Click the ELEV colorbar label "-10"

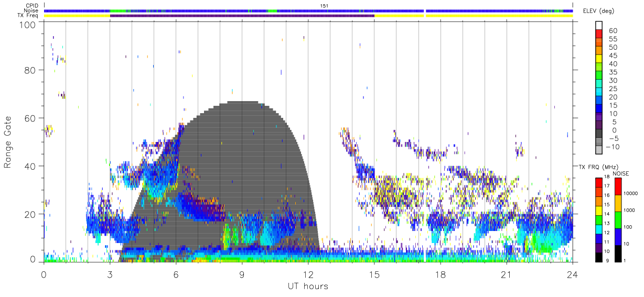tap(611, 147)
